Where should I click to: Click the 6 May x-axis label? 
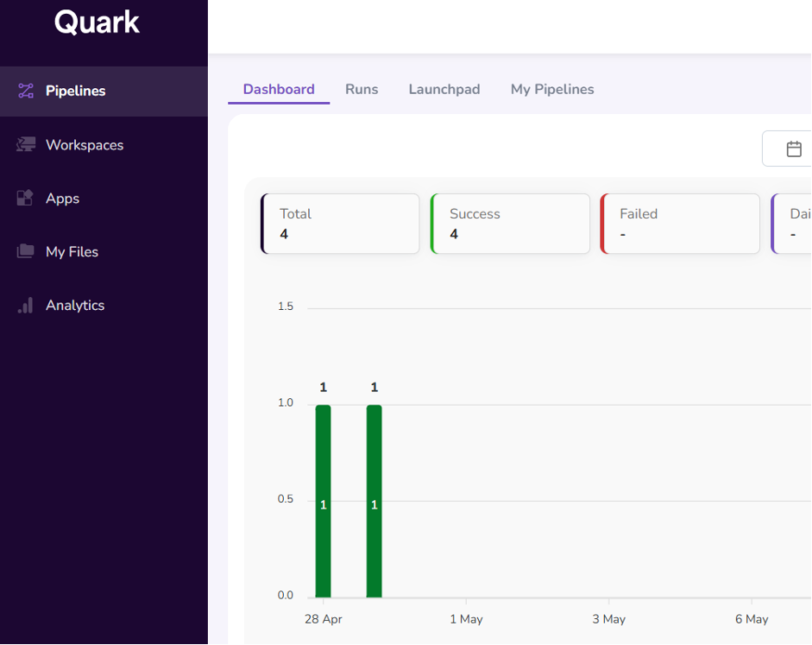tap(752, 619)
